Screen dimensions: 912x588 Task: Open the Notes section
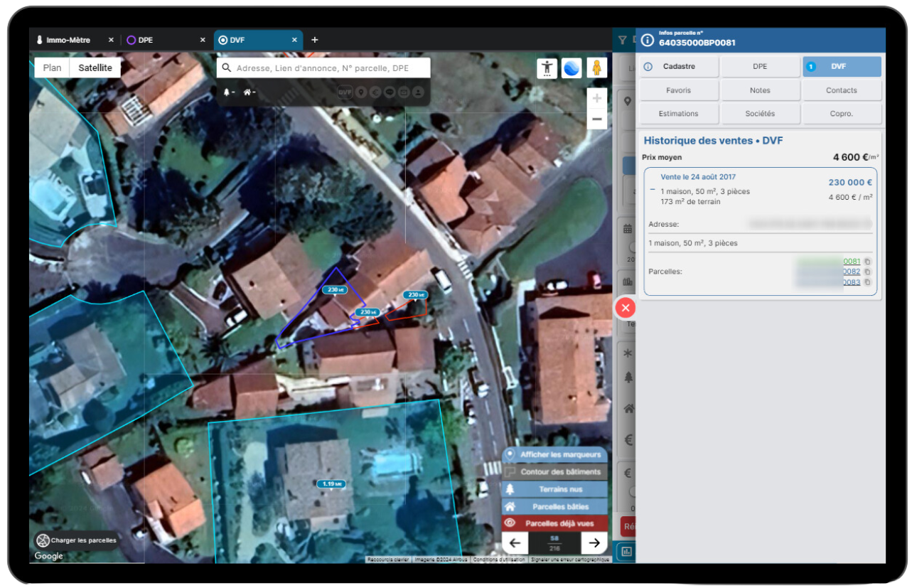pyautogui.click(x=760, y=90)
